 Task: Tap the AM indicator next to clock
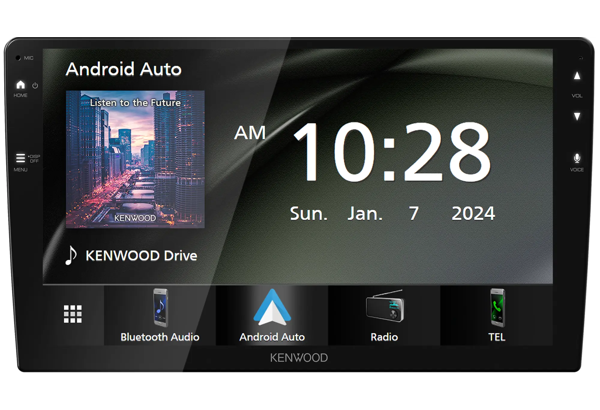coord(250,133)
